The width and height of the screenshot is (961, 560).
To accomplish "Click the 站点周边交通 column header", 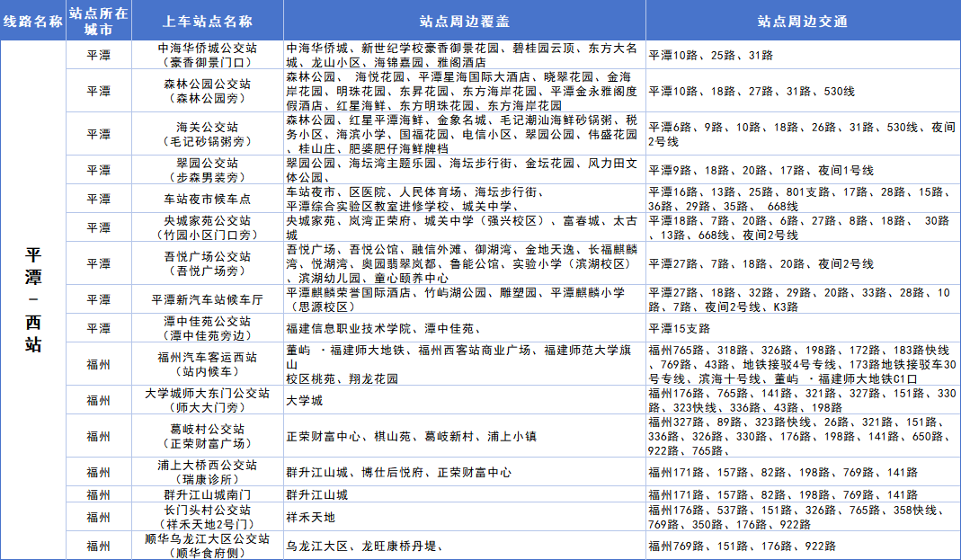I will [x=802, y=21].
